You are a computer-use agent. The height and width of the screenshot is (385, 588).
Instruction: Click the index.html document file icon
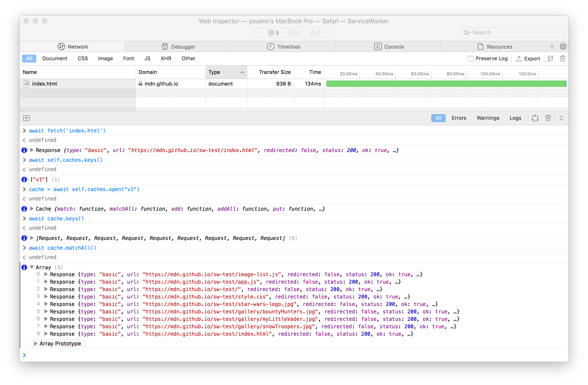pos(27,84)
